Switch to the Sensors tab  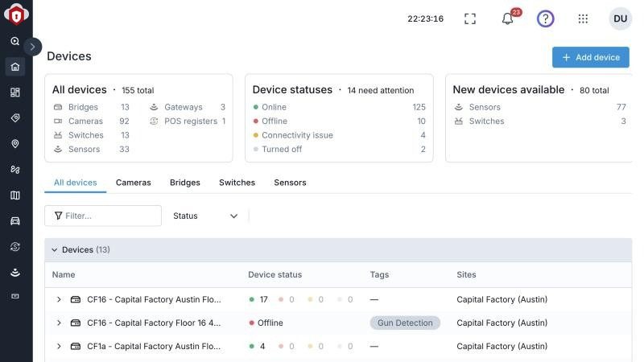tap(290, 183)
